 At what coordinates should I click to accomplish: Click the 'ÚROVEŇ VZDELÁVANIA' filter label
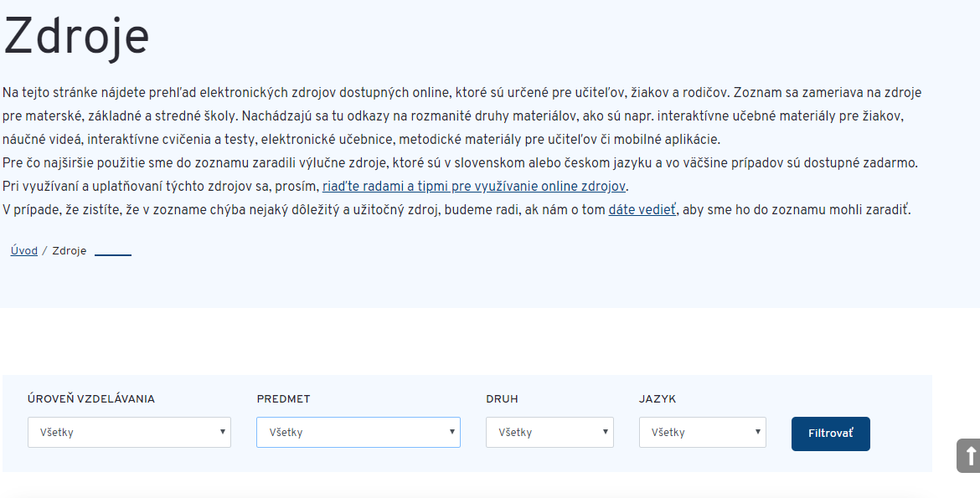[x=91, y=398]
